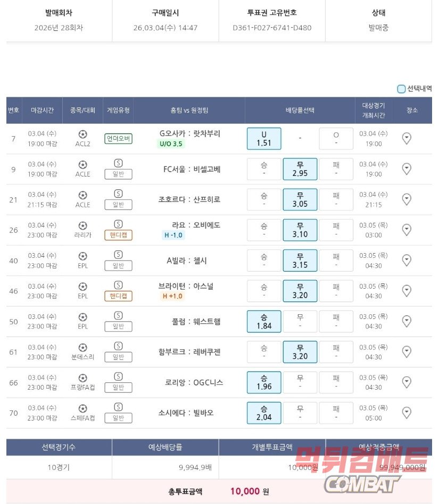The width and height of the screenshot is (439, 504).
Task: Open venue pin for 소시에다 vs 빌바오
Action: (407, 413)
